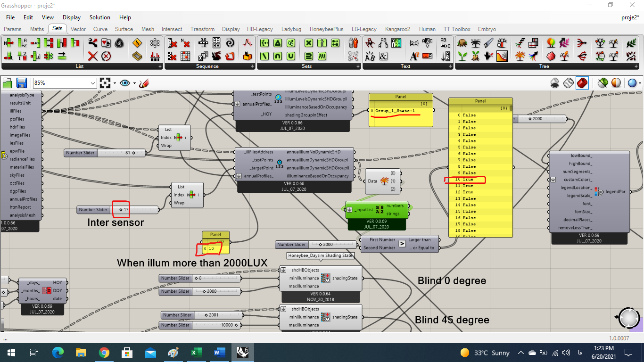Choose the Text Case Aa icon
644x362 pixels.
pos(414,57)
